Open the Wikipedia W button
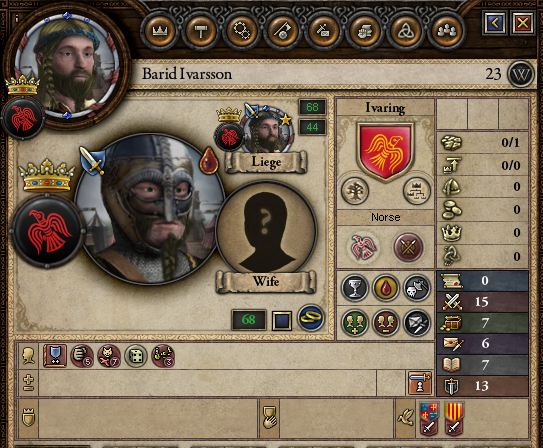The width and height of the screenshot is (543, 448). coord(521,74)
